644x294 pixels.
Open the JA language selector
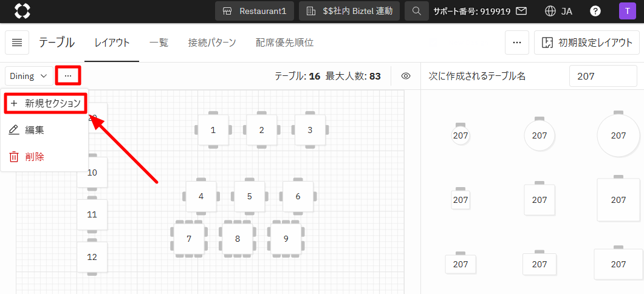click(x=558, y=11)
